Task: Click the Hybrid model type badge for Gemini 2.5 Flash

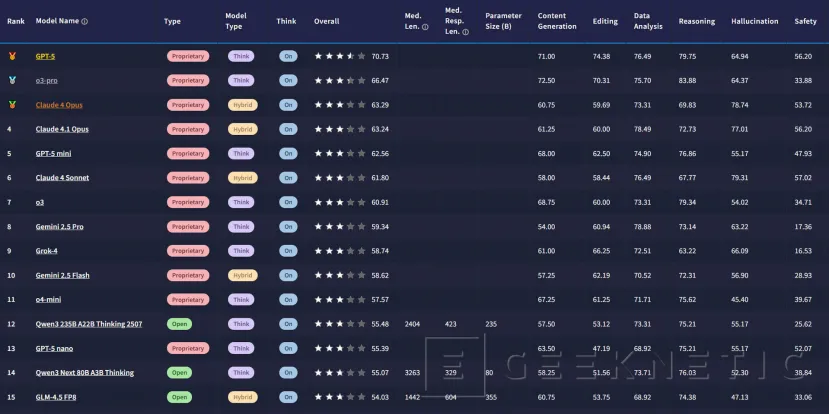Action: tap(241, 275)
